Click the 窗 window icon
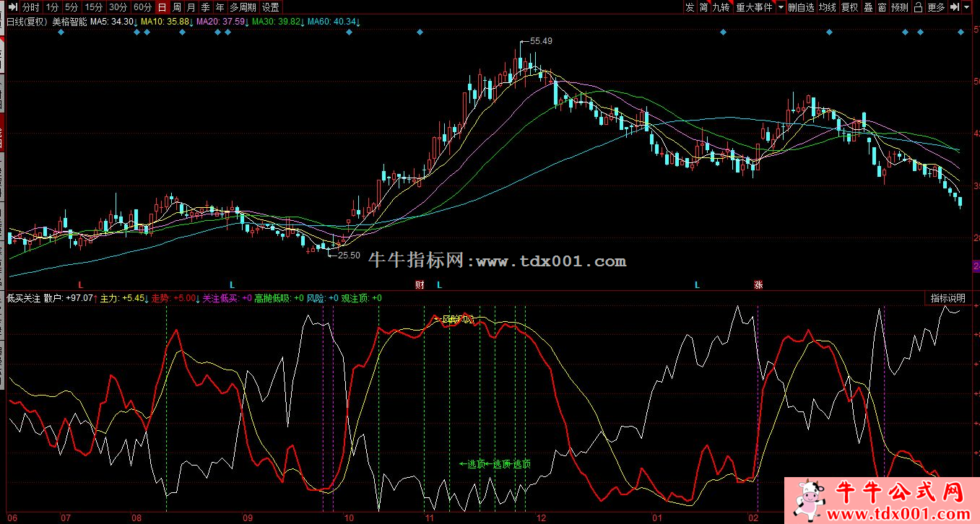Image resolution: width=980 pixels, height=524 pixels. tap(883, 7)
